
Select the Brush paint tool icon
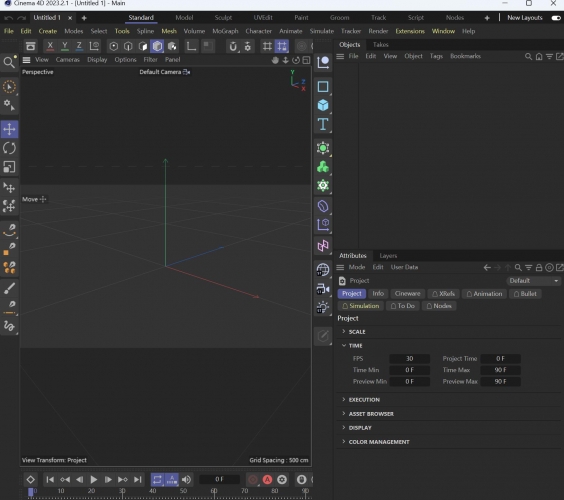tap(9, 288)
